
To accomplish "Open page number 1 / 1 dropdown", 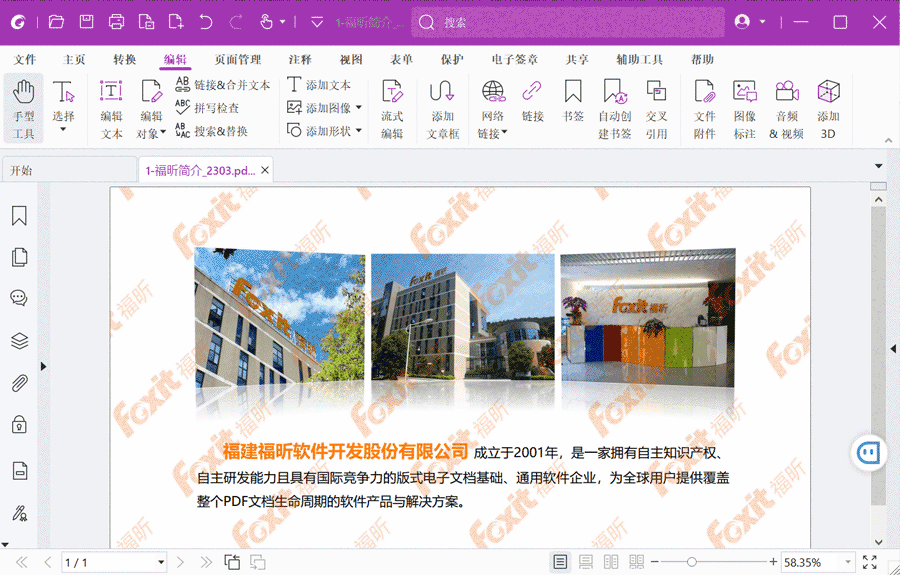I will tap(161, 562).
